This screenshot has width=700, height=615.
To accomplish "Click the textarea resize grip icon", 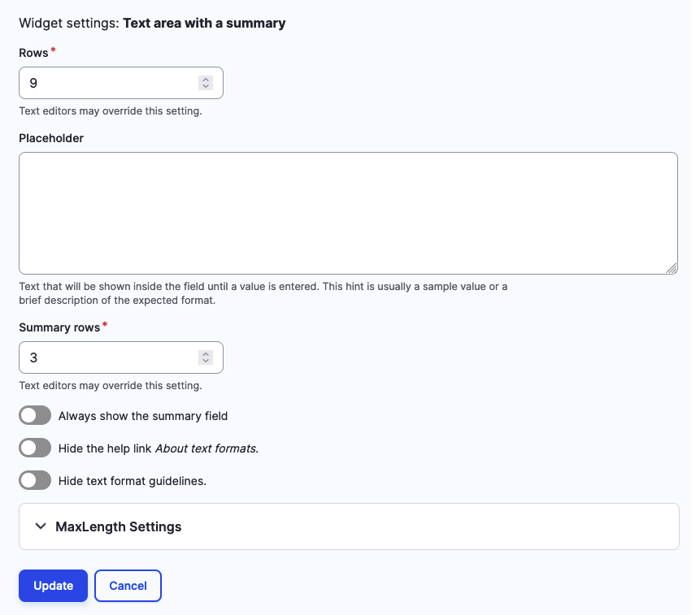I will [672, 269].
